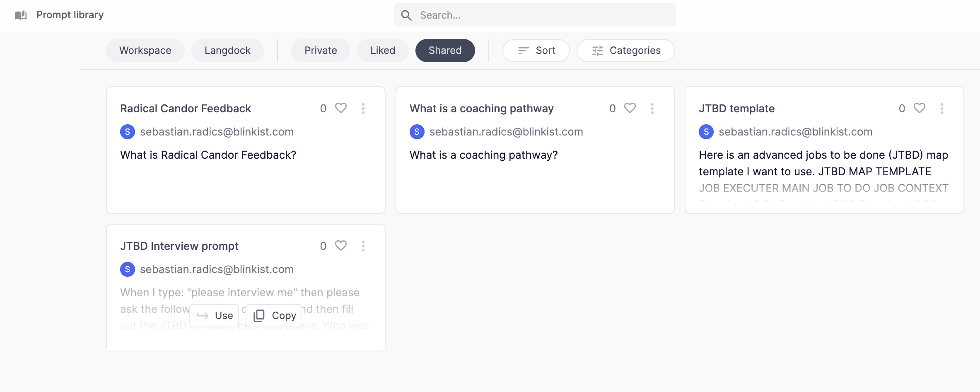Open options menu on Radical Candor Feedback

coord(363,108)
